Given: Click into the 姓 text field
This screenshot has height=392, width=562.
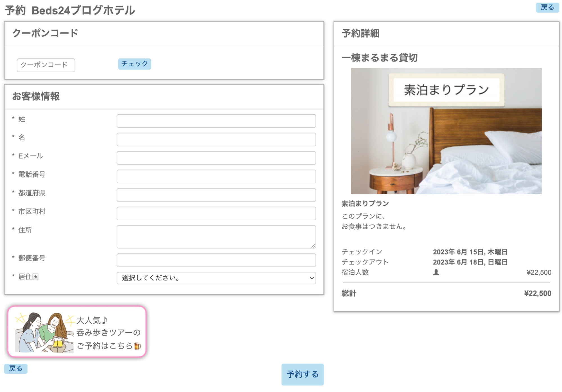Looking at the screenshot, I should point(216,121).
